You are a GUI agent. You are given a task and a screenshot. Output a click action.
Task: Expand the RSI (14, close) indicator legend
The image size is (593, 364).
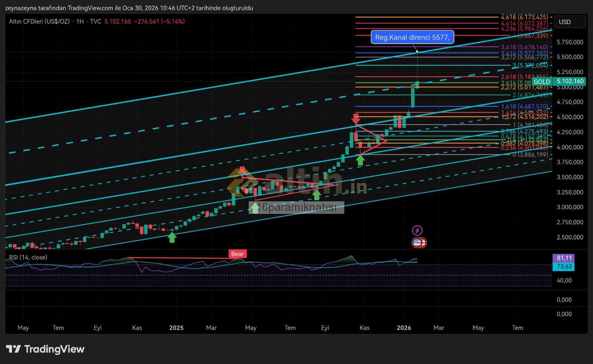coord(28,257)
